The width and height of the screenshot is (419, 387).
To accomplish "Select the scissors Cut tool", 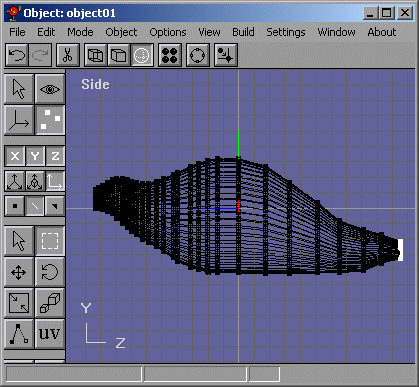I will [x=68, y=55].
